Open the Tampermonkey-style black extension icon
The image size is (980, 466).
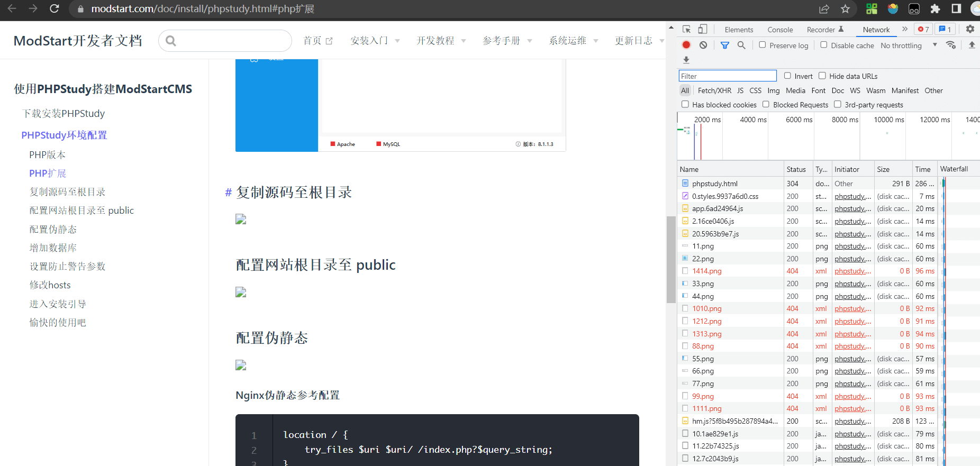coord(914,8)
